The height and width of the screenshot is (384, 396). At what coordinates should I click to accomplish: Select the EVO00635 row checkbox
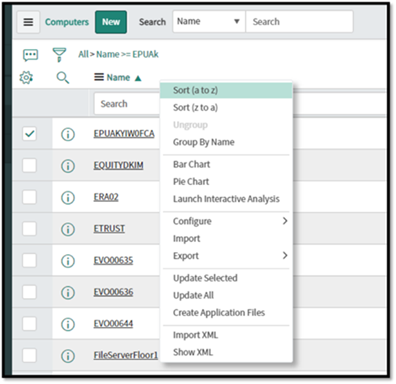point(29,260)
